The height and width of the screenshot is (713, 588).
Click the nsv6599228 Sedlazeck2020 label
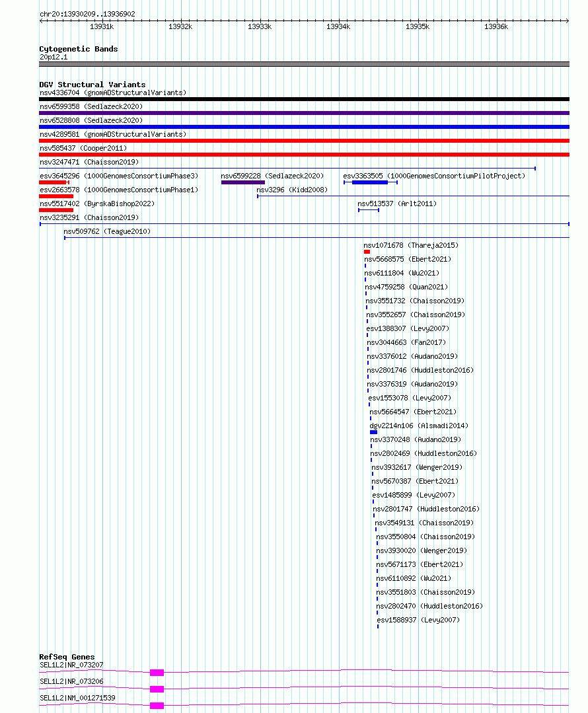(272, 176)
